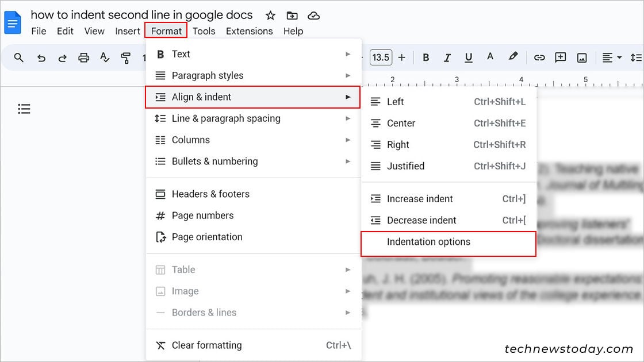
Task: Click the Redo arrow in toolbar
Action: point(63,58)
